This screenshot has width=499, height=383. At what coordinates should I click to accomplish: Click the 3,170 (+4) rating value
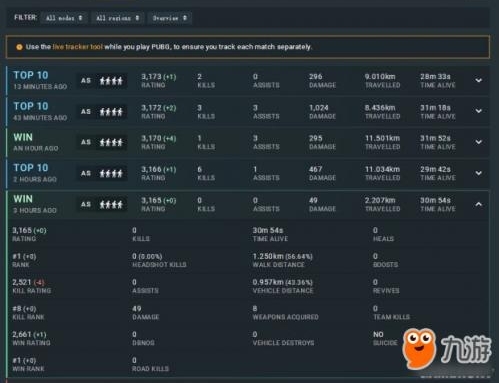(159, 139)
